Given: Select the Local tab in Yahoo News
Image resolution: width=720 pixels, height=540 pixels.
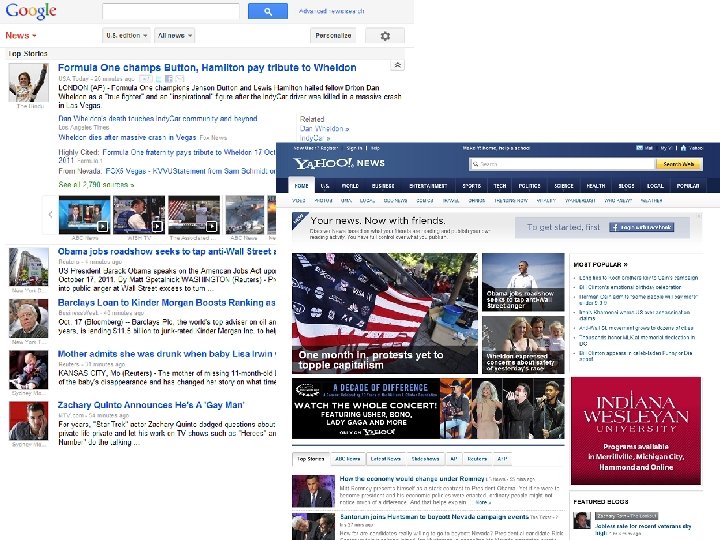Looking at the screenshot, I should click(x=655, y=186).
